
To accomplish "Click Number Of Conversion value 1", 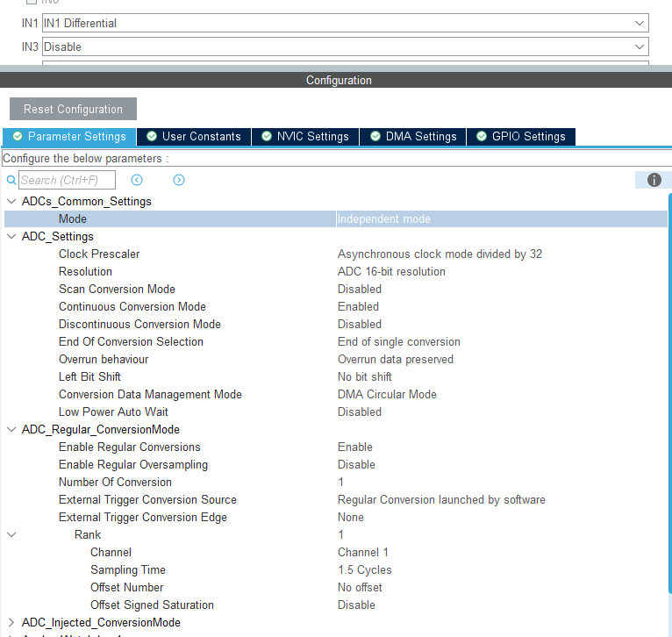I will point(340,483).
